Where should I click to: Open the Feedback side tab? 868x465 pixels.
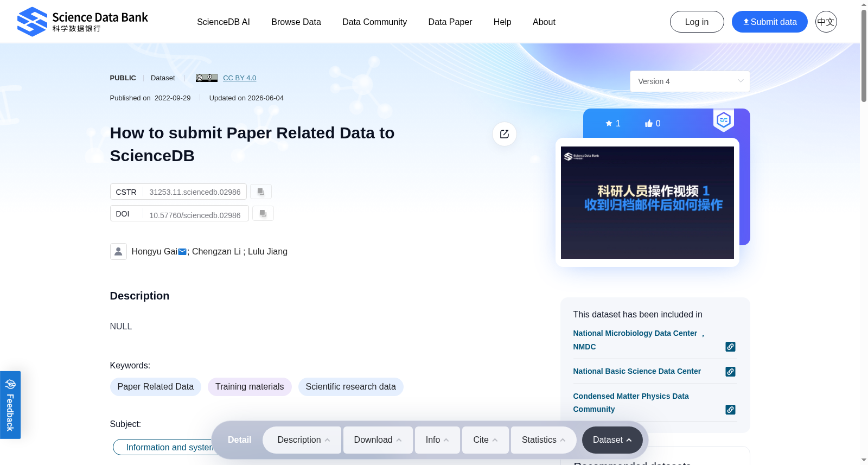point(10,405)
